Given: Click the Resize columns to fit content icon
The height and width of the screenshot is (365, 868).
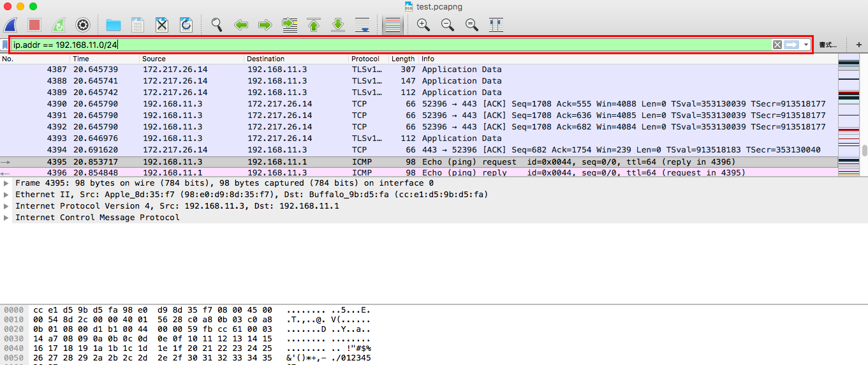Looking at the screenshot, I should pos(496,25).
